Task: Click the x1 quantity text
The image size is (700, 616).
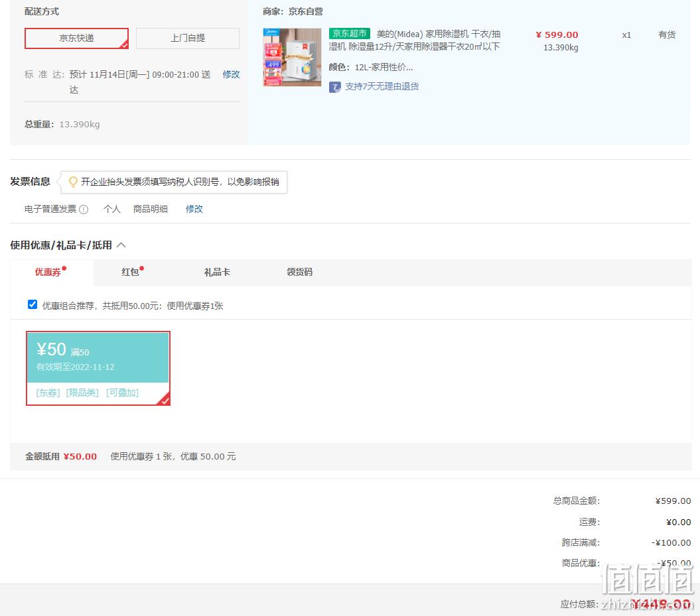Action: [x=626, y=34]
